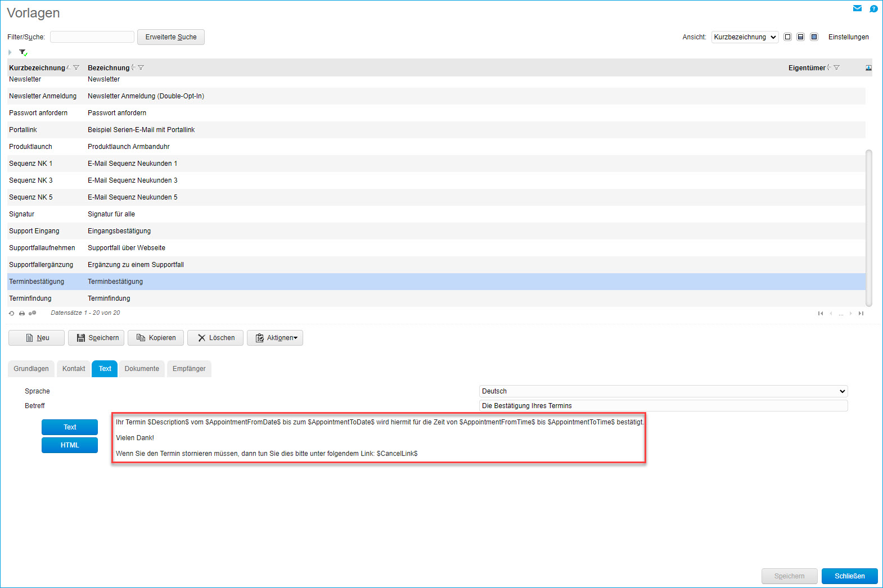
Task: Open the mail envelope icon
Action: point(857,8)
